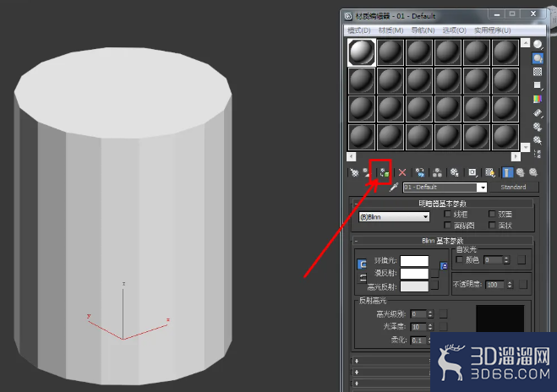Reset material with the red X icon
This screenshot has width=557, height=392.
coord(402,172)
